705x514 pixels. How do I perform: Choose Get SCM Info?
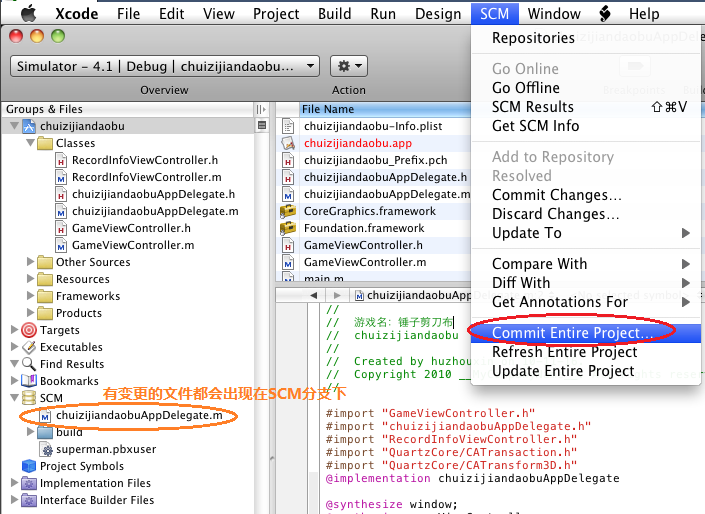click(585, 126)
